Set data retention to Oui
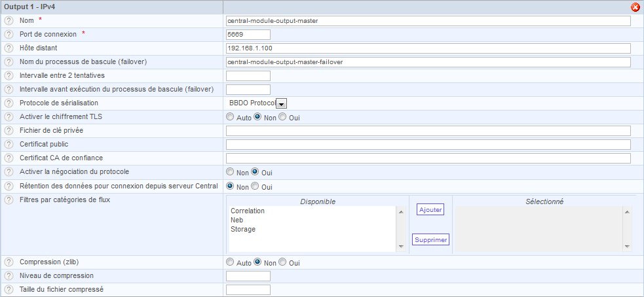Screen dimensions: 644x297 pos(255,186)
